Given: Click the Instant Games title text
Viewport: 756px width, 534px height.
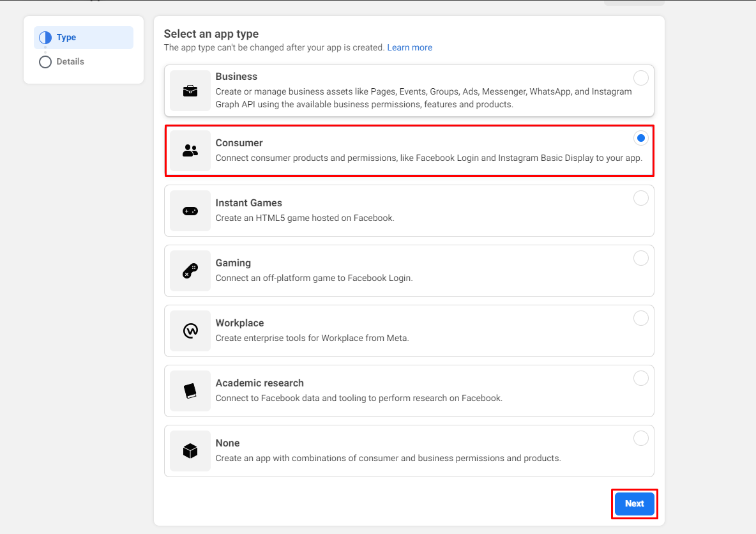Looking at the screenshot, I should tap(249, 202).
